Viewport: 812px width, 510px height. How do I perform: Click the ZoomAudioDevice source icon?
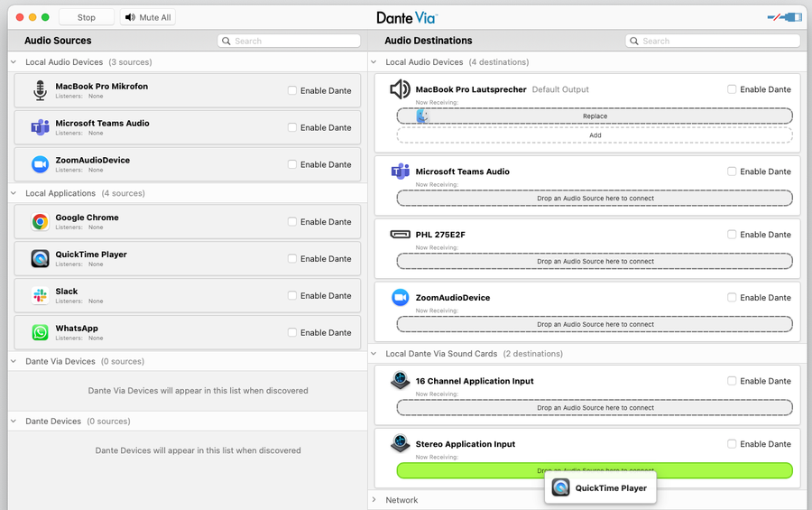coord(40,164)
